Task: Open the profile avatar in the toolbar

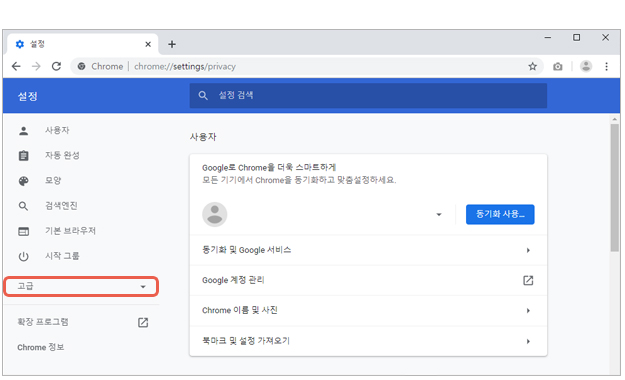Action: pos(586,66)
